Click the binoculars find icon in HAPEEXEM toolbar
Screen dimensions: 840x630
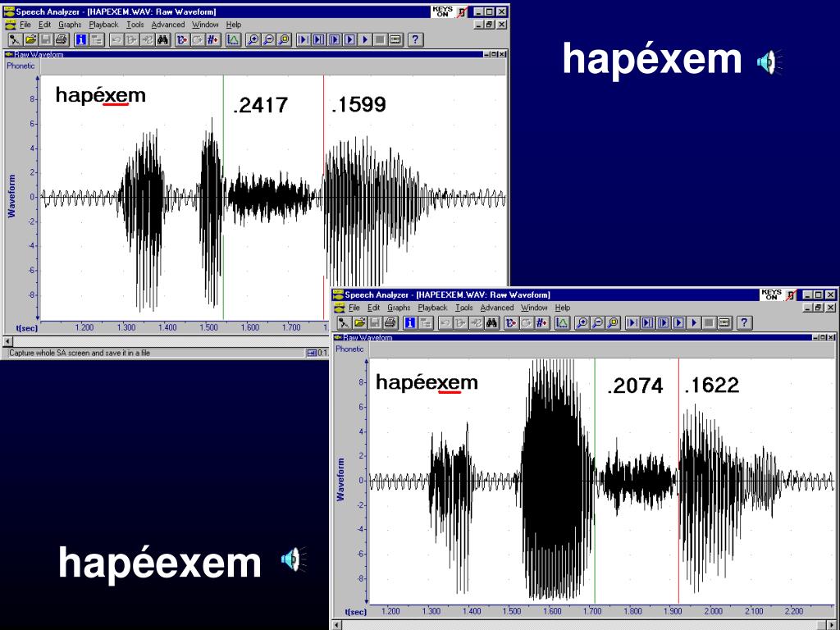coord(492,323)
